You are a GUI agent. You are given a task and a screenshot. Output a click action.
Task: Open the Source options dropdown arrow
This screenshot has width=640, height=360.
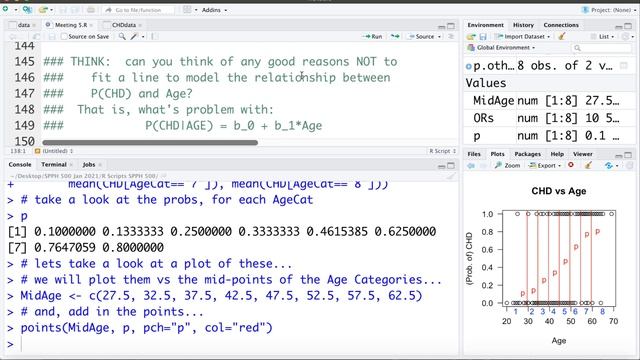coord(439,37)
